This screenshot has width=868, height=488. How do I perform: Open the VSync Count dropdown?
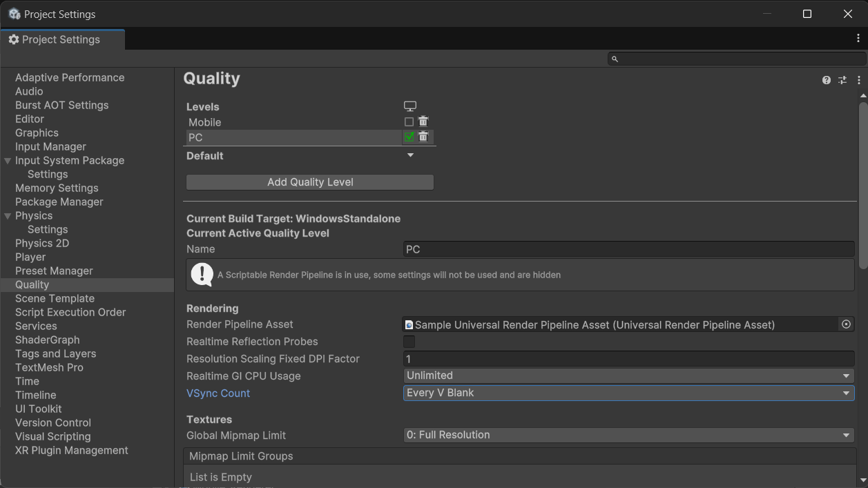[x=628, y=393]
